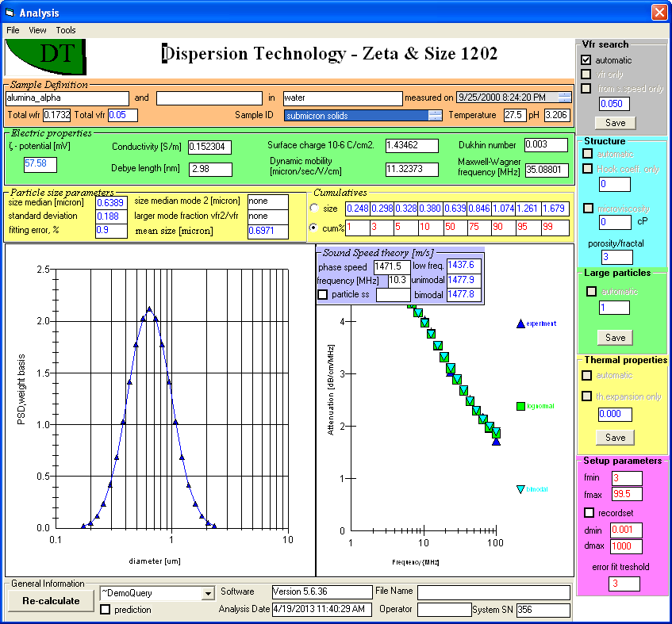This screenshot has width=672, height=624.
Task: Click the Vfr search 0.050 field
Action: [x=614, y=104]
